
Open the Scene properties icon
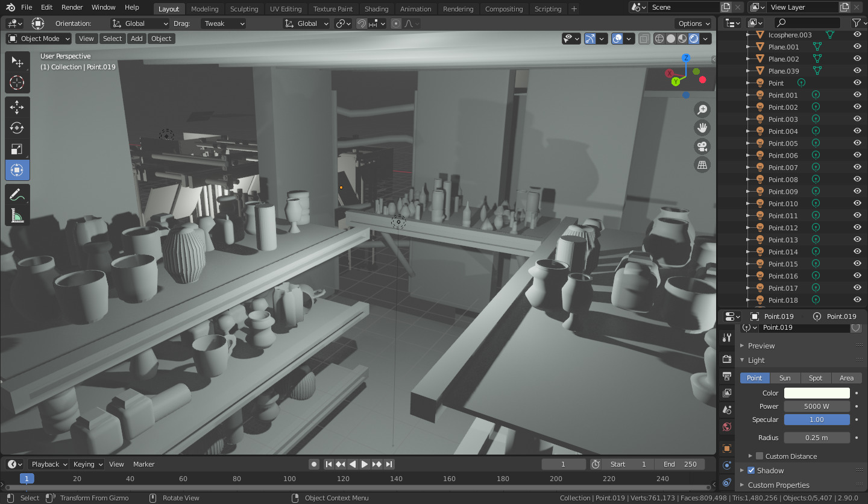coord(727,410)
